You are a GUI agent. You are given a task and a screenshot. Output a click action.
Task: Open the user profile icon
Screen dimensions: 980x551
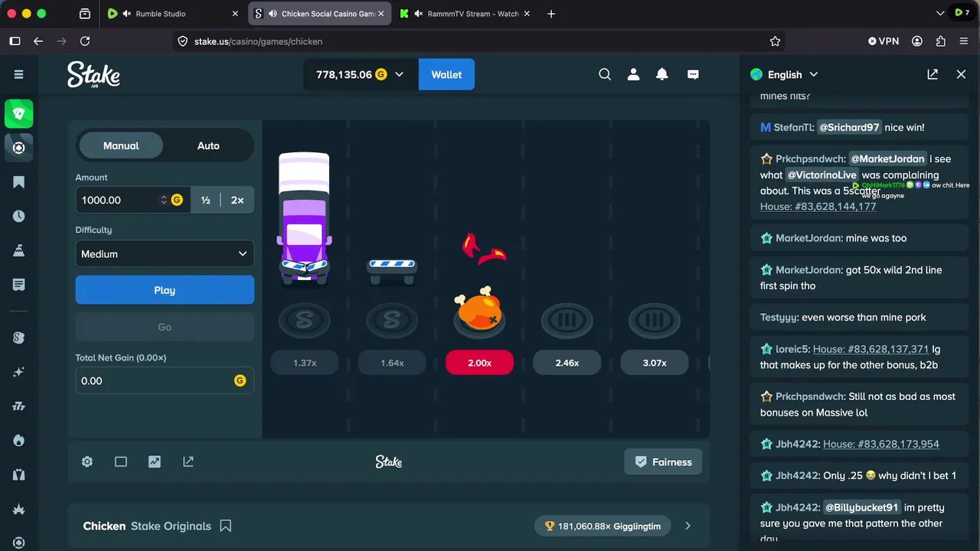tap(633, 74)
